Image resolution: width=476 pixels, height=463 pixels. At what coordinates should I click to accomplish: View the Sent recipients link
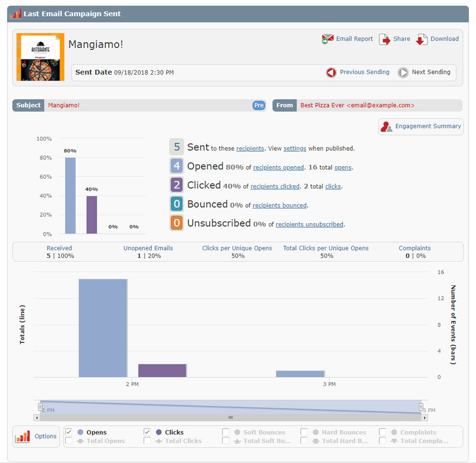click(250, 149)
